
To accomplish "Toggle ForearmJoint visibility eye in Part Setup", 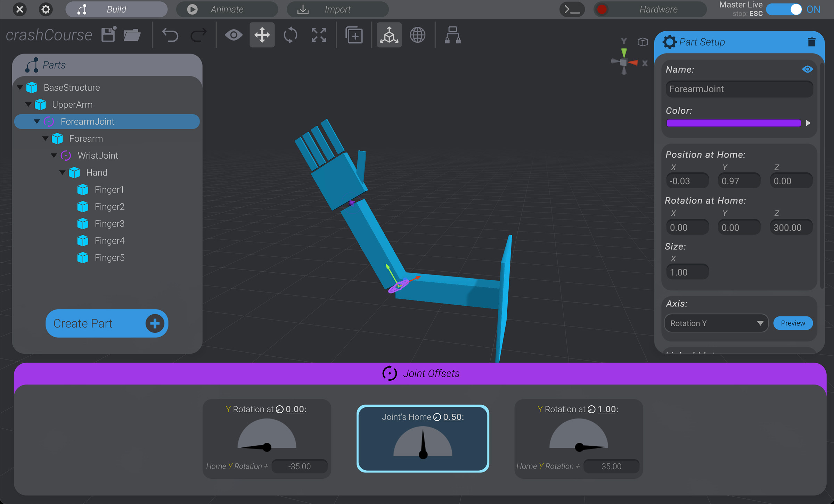I will click(807, 69).
